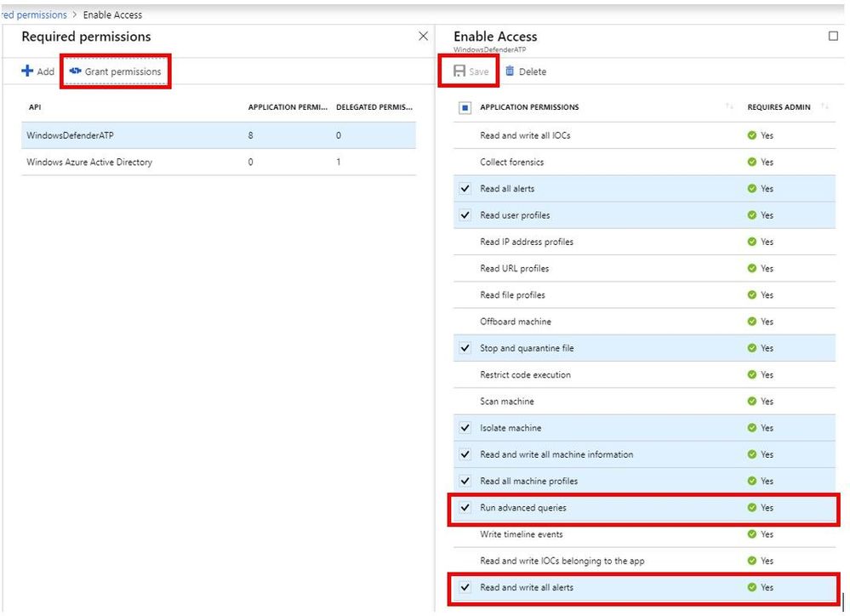Click green check icon for Stop and quarantine file

click(752, 348)
